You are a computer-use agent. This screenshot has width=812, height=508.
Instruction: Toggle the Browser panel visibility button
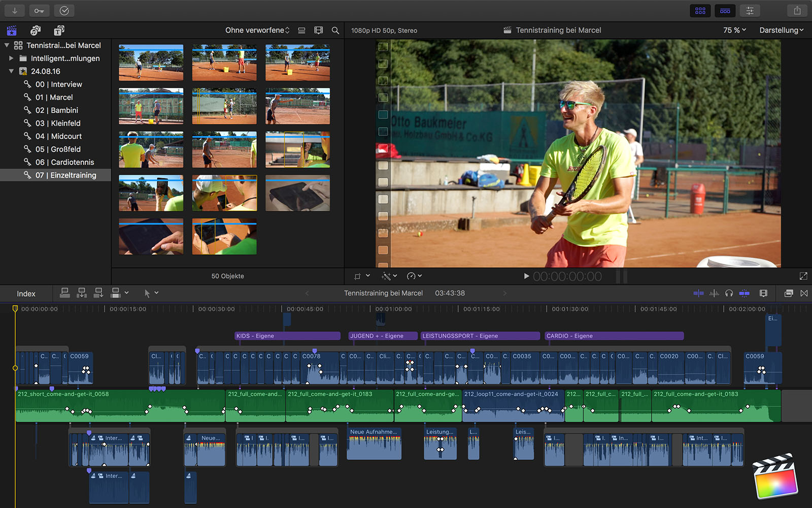[700, 10]
